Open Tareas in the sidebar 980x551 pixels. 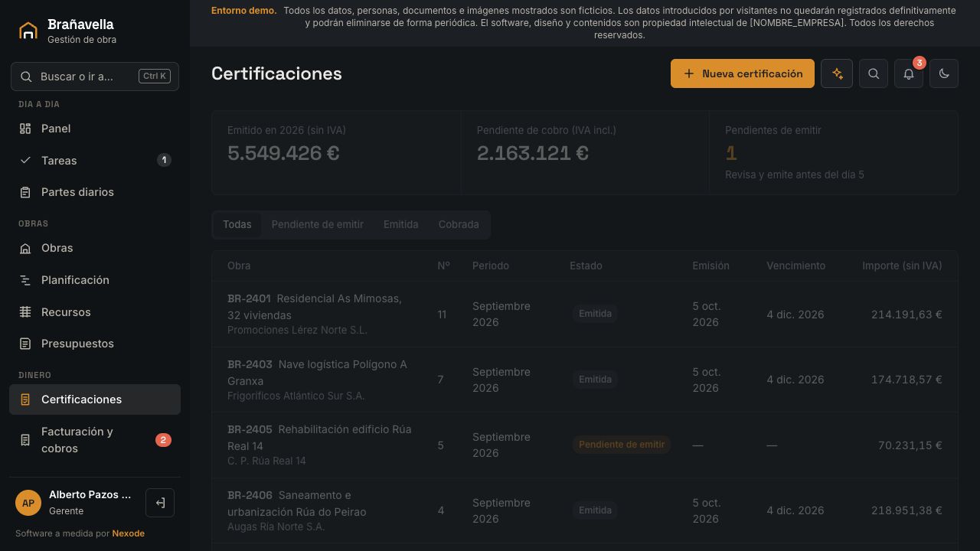[x=95, y=160]
